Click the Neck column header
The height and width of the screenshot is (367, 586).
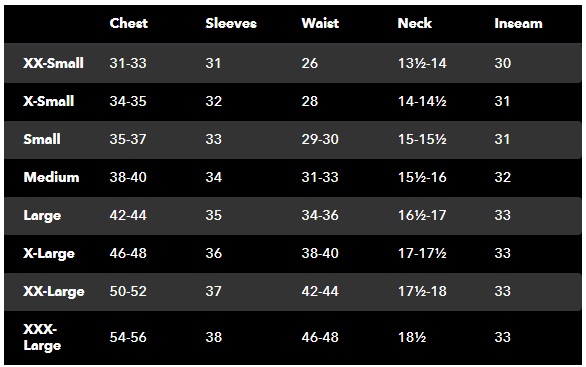coord(414,23)
